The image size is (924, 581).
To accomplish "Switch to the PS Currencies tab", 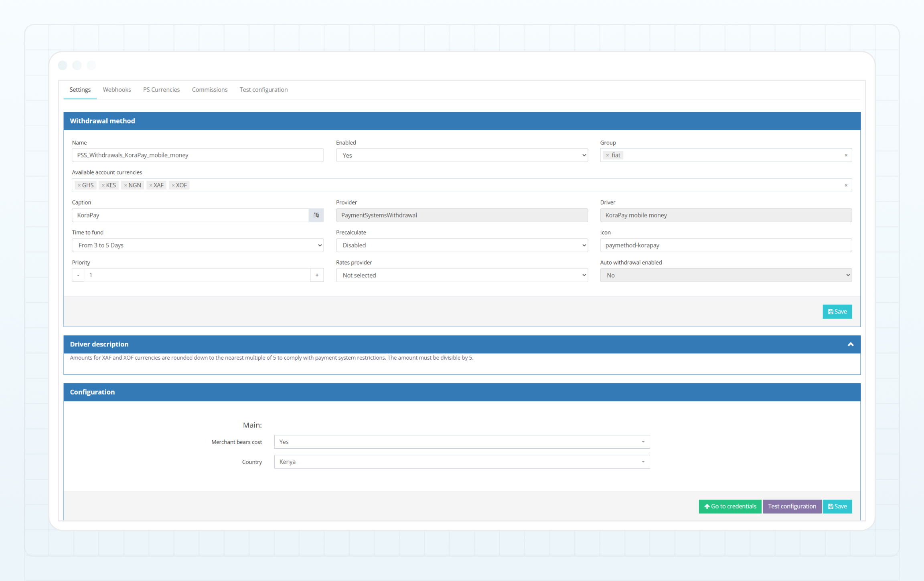I will pos(161,90).
